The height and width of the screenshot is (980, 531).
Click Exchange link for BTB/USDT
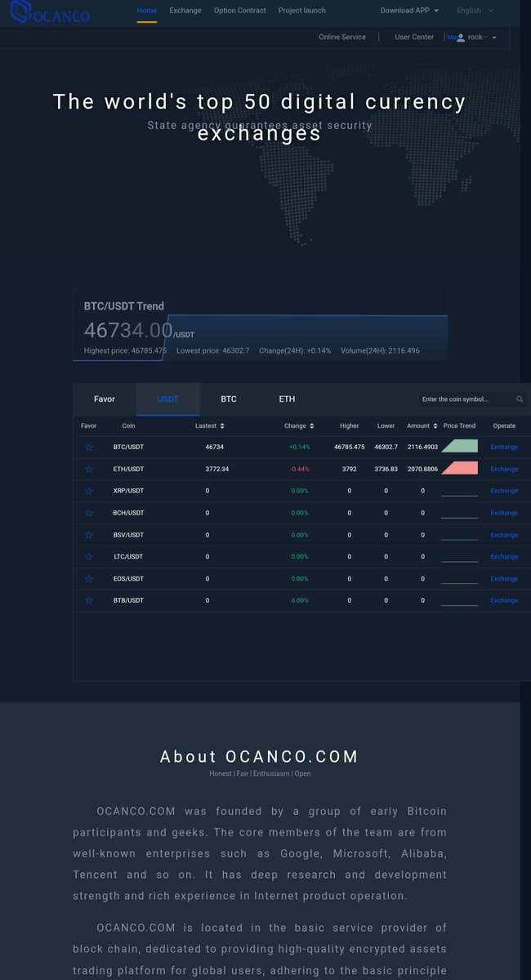(x=504, y=600)
